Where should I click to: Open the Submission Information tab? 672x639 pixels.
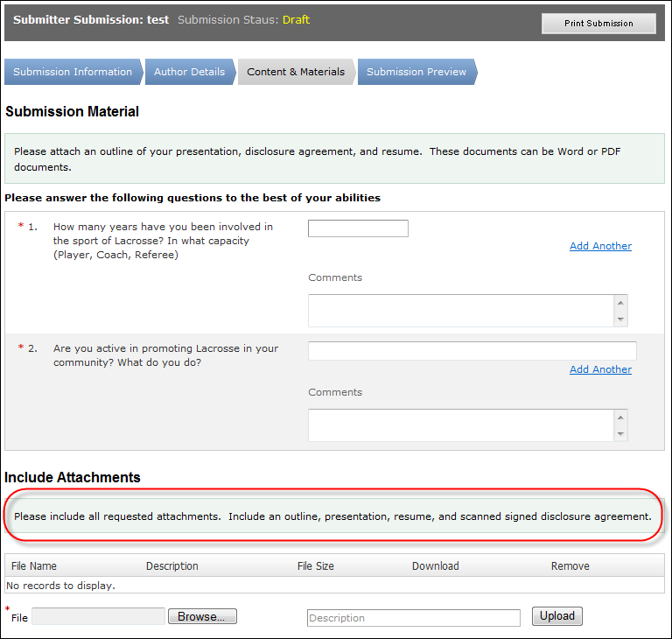tap(73, 72)
